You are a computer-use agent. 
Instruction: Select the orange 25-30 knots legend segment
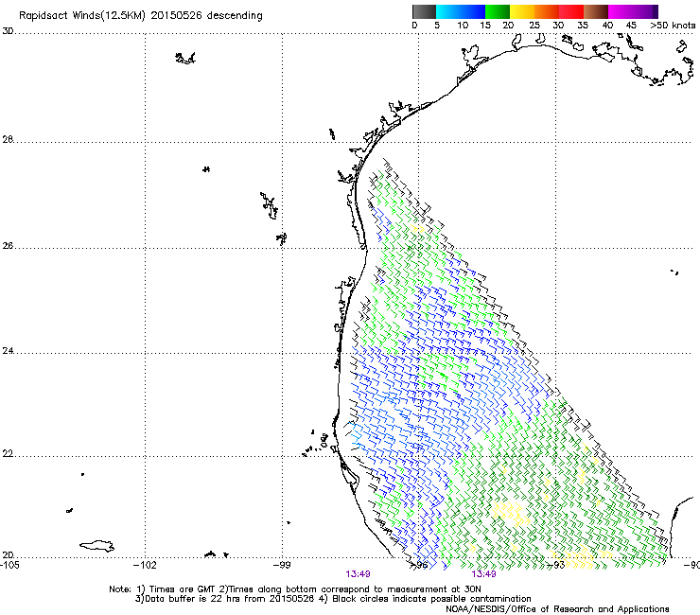coord(547,11)
